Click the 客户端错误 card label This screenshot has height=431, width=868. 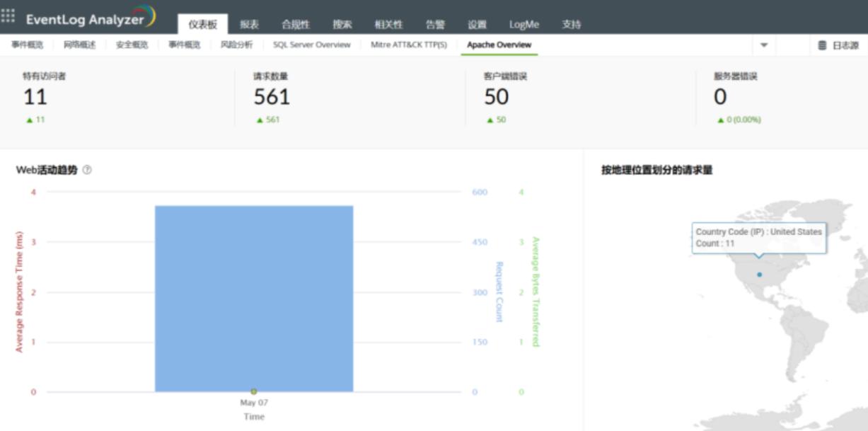(505, 76)
